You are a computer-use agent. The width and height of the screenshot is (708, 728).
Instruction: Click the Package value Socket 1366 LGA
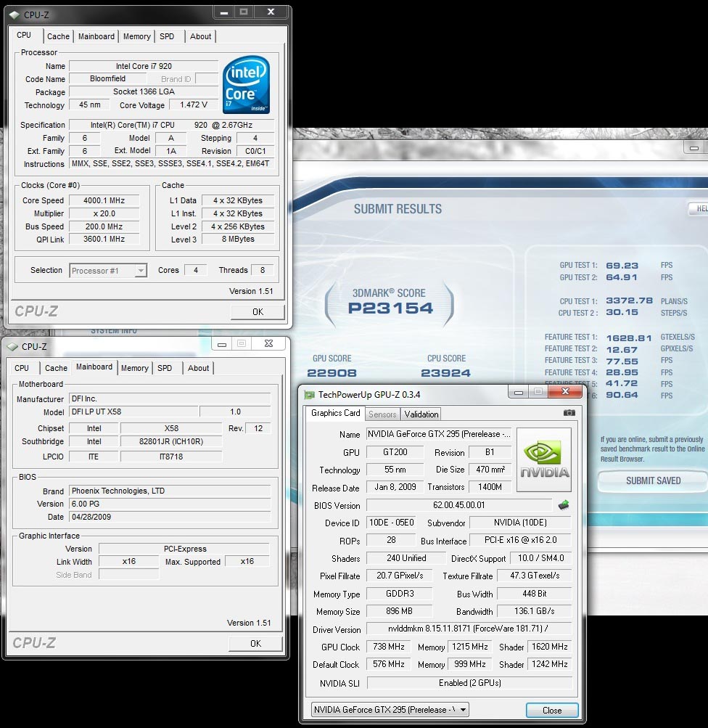coord(144,92)
